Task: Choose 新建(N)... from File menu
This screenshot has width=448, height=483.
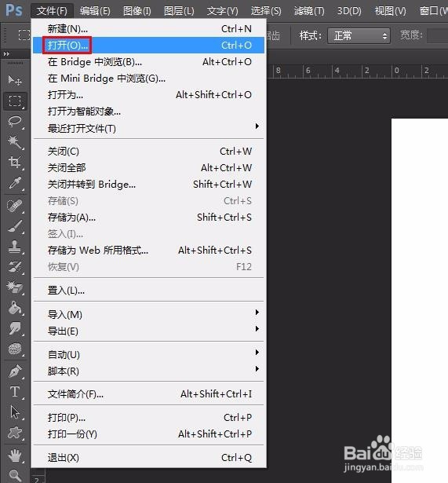Action: [149, 28]
